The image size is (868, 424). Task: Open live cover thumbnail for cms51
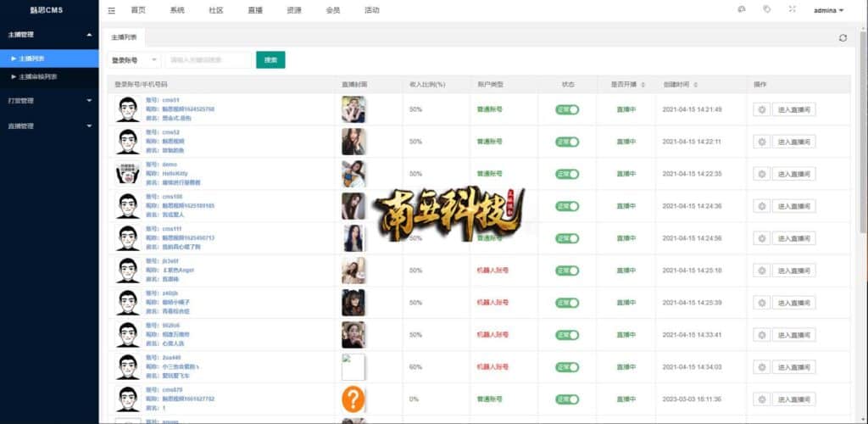coord(353,109)
